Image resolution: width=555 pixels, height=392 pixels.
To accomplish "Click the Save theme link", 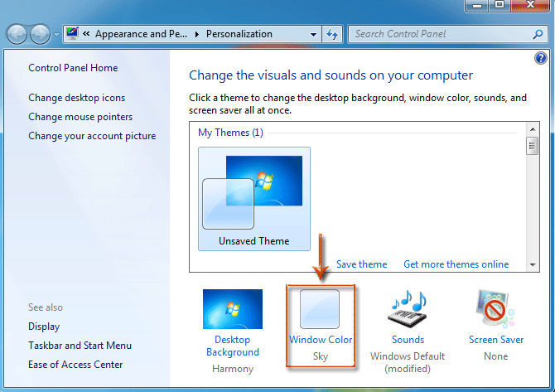I will click(362, 264).
